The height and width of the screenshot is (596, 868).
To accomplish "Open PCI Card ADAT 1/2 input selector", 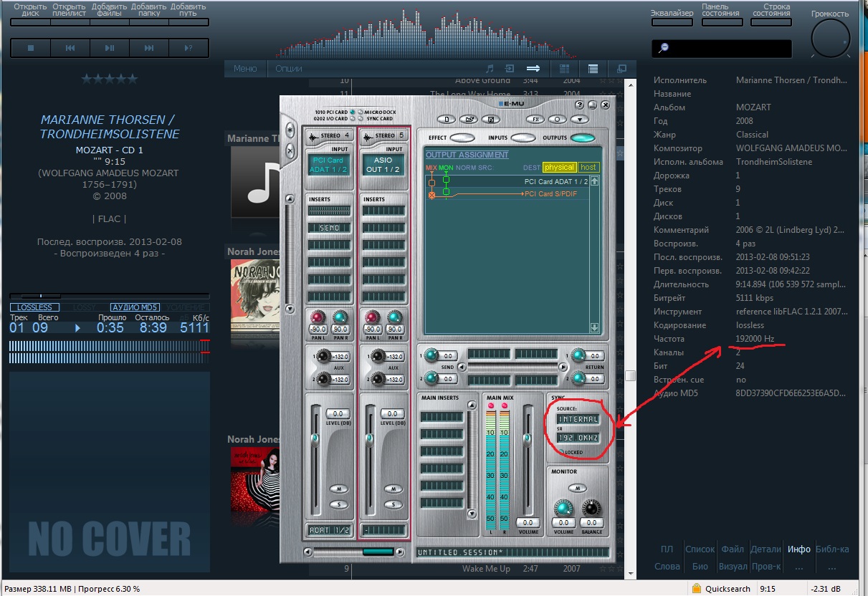I will tap(328, 165).
